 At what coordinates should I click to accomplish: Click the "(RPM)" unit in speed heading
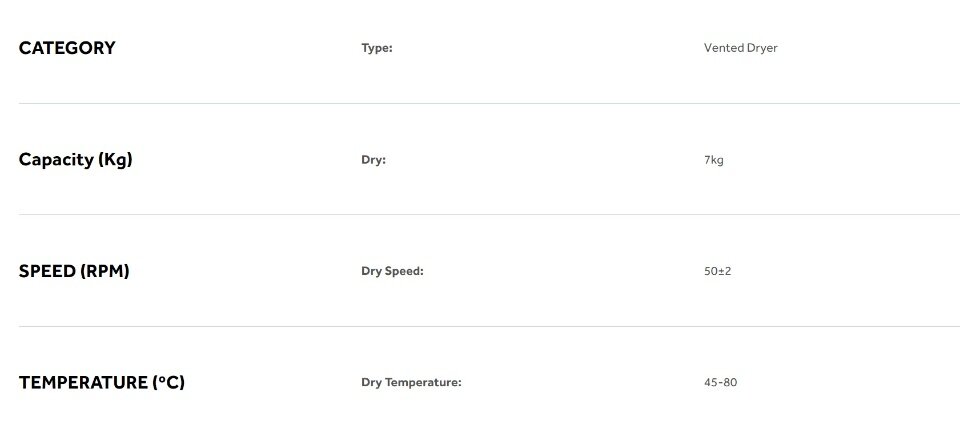pyautogui.click(x=106, y=271)
